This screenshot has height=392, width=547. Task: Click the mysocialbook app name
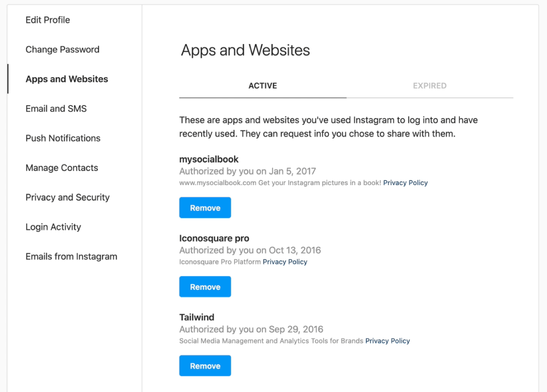coord(209,159)
